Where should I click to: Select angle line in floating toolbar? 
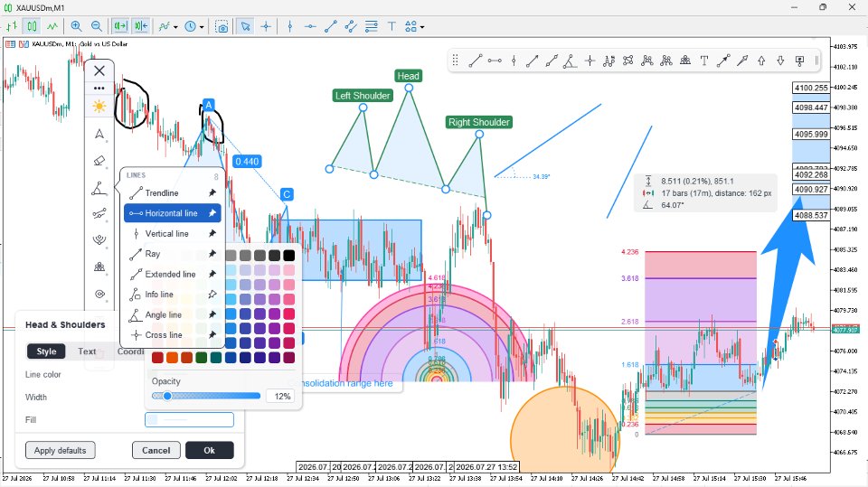pyautogui.click(x=571, y=61)
